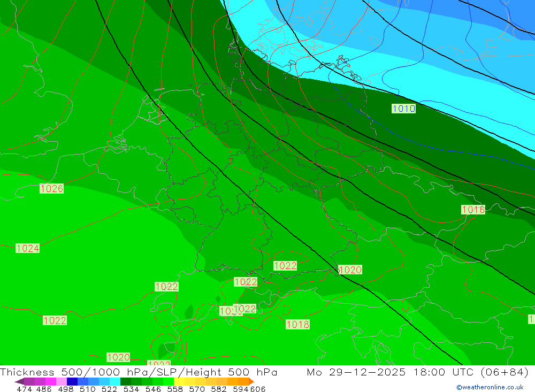Click the legend value 570

(x=196, y=389)
